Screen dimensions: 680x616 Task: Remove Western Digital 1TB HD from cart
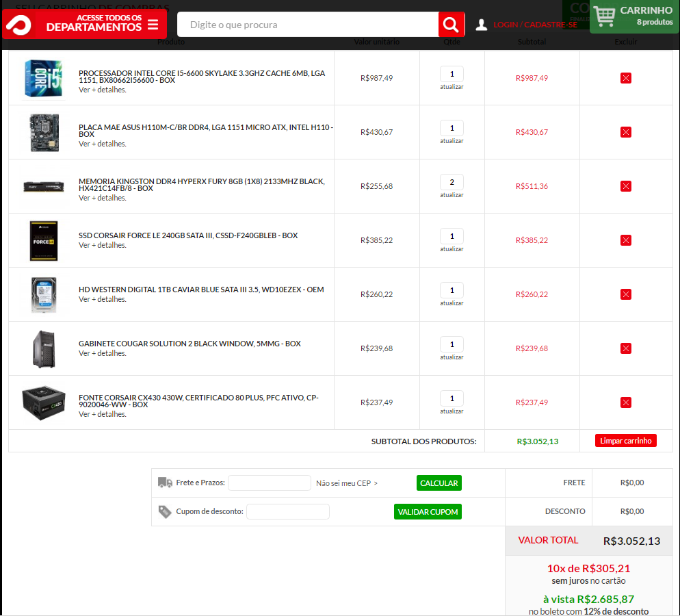pyautogui.click(x=625, y=294)
